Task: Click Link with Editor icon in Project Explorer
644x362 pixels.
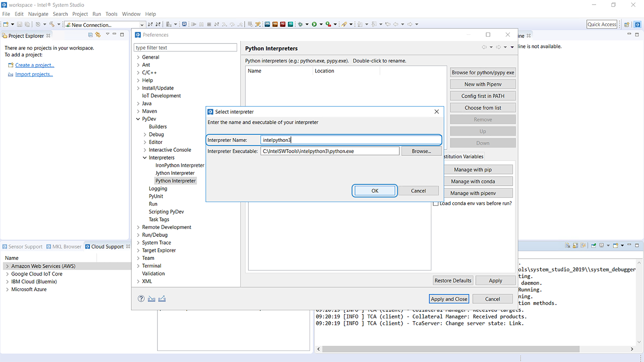Action: [x=98, y=35]
